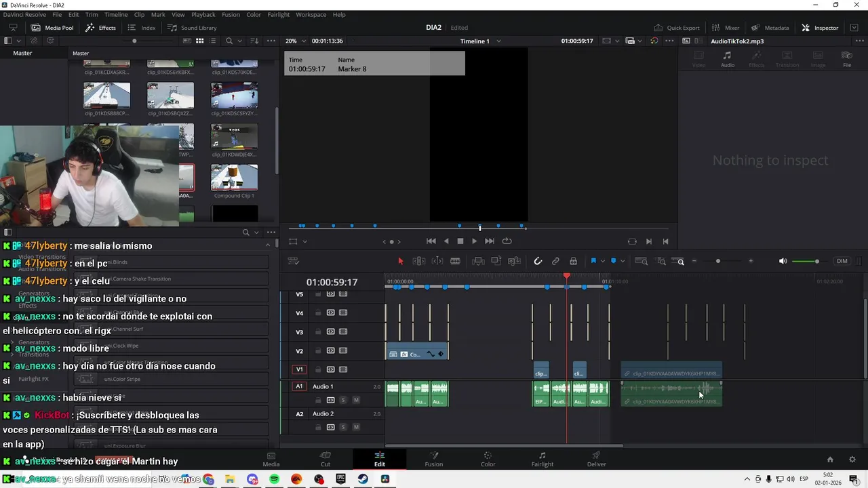The width and height of the screenshot is (868, 488).
Task: Select the Dynamic Trim Mode tool
Action: tap(437, 261)
